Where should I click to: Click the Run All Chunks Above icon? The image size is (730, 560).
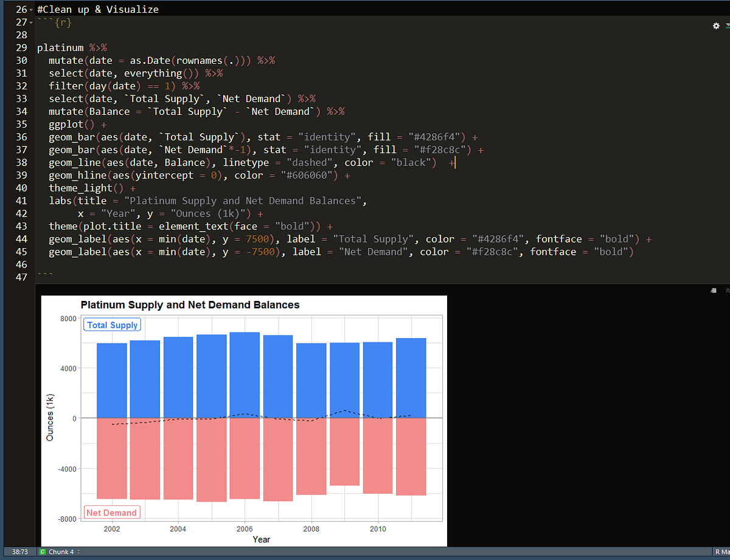point(726,26)
